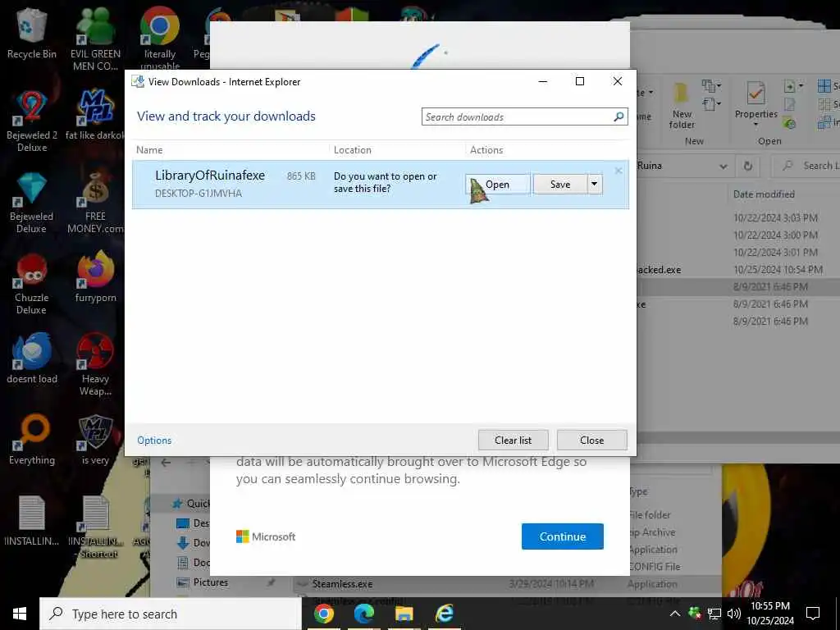Open Heavy Weap... desktop shortcut

tap(95, 365)
